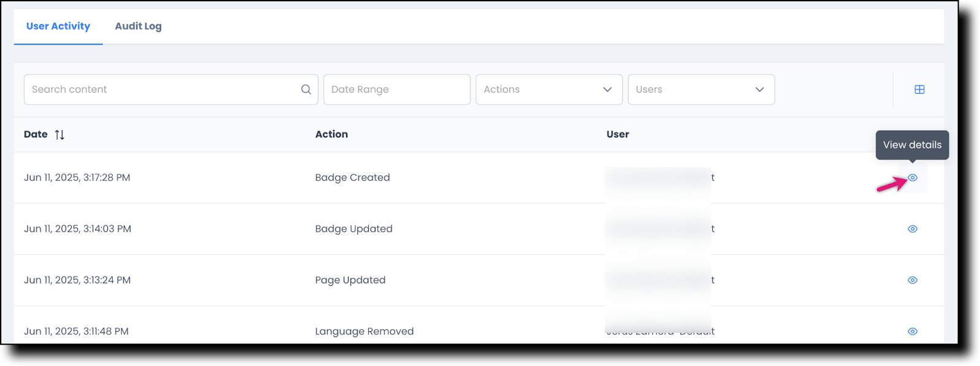
Task: Select the Badge Created row text
Action: (352, 178)
